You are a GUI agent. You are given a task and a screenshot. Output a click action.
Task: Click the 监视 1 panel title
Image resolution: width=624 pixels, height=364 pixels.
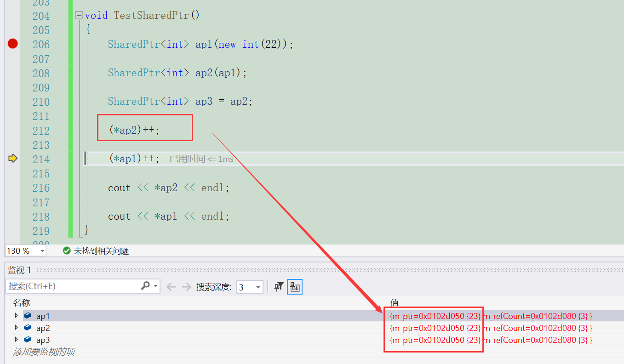(x=19, y=270)
